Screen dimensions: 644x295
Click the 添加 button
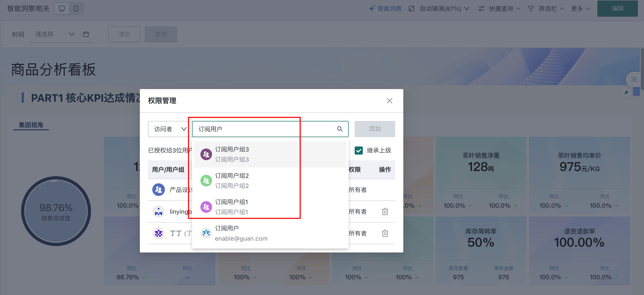coord(374,129)
